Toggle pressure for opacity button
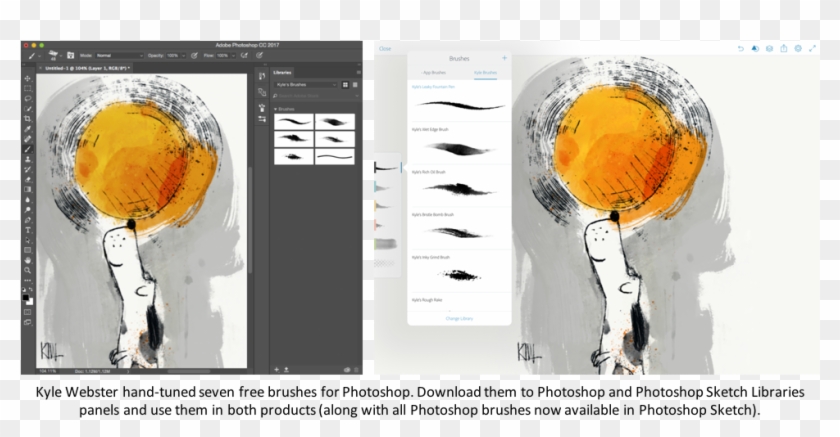This screenshot has height=437, width=840. coord(194,55)
